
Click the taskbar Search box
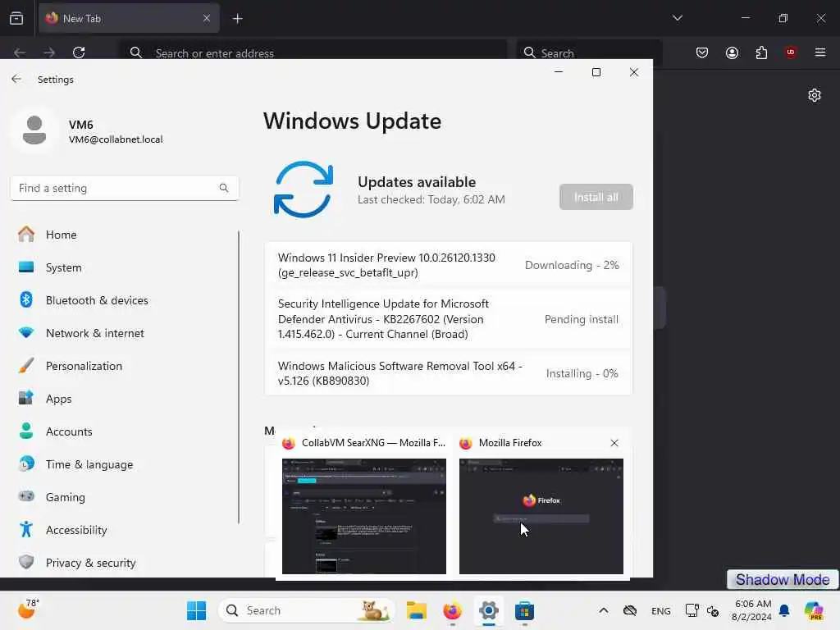point(307,610)
